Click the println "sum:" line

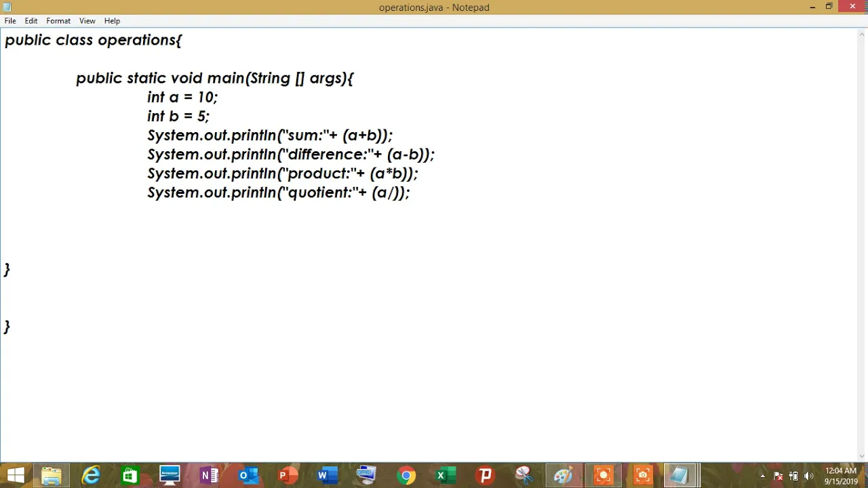270,136
